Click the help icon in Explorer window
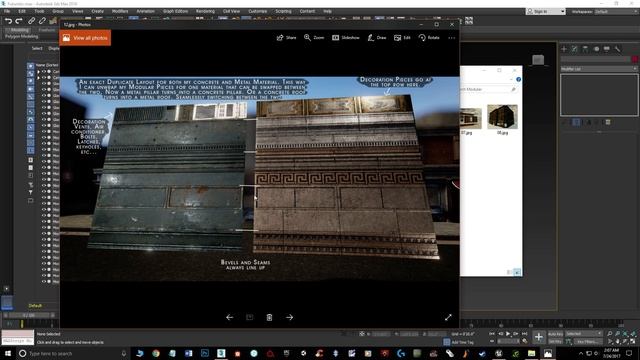 click(x=518, y=79)
